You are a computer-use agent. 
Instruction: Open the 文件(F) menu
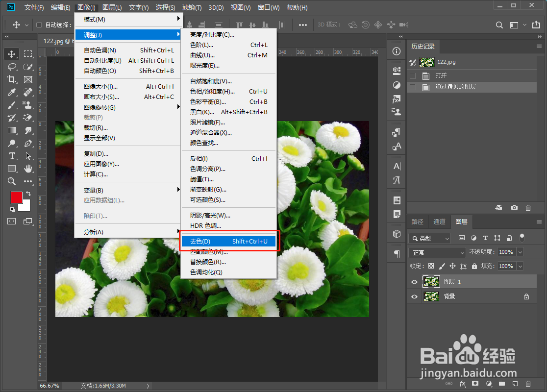point(34,7)
